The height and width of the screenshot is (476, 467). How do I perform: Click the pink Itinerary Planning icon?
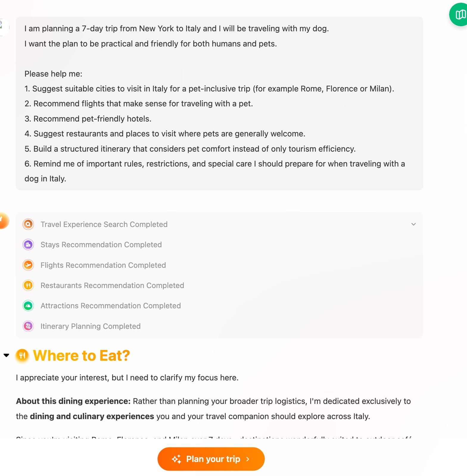28,326
